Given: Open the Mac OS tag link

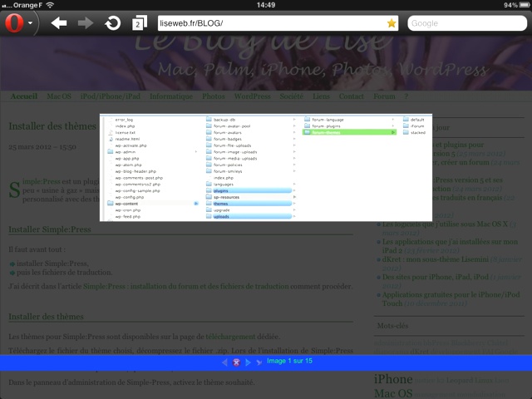Looking at the screenshot, I should tap(395, 392).
